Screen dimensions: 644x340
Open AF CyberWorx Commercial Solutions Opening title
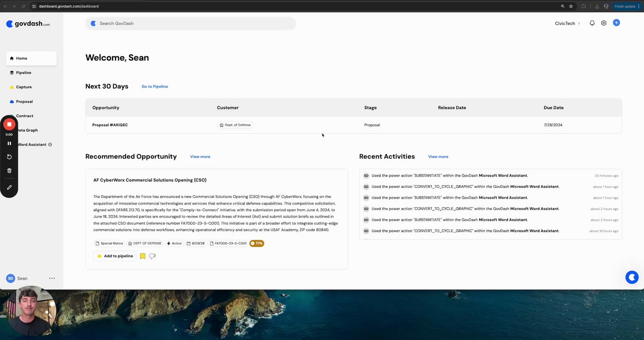click(150, 180)
